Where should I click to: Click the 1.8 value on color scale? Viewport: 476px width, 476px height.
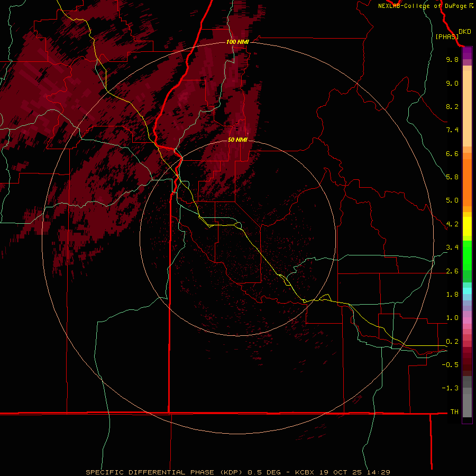click(452, 295)
